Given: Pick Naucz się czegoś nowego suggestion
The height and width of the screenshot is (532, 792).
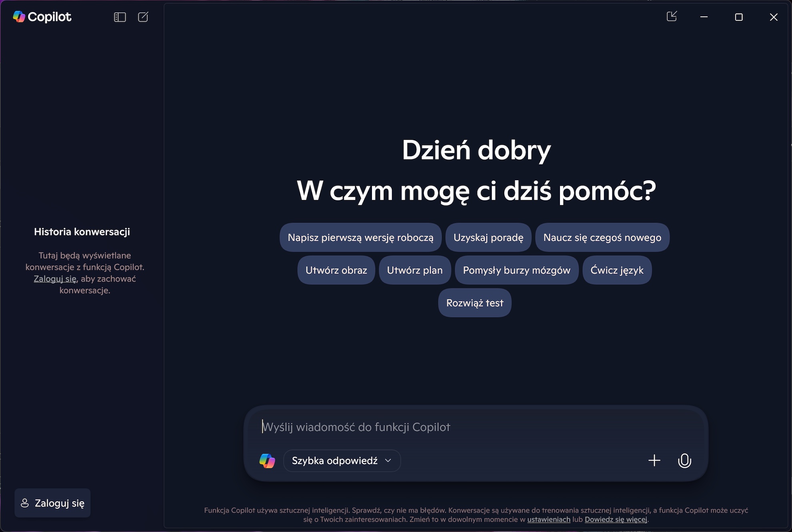Looking at the screenshot, I should point(602,237).
